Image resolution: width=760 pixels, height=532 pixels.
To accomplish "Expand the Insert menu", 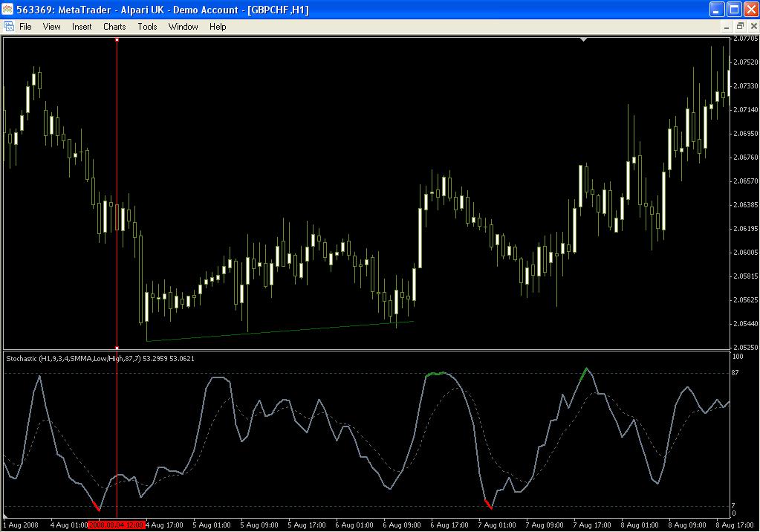I will click(x=82, y=26).
